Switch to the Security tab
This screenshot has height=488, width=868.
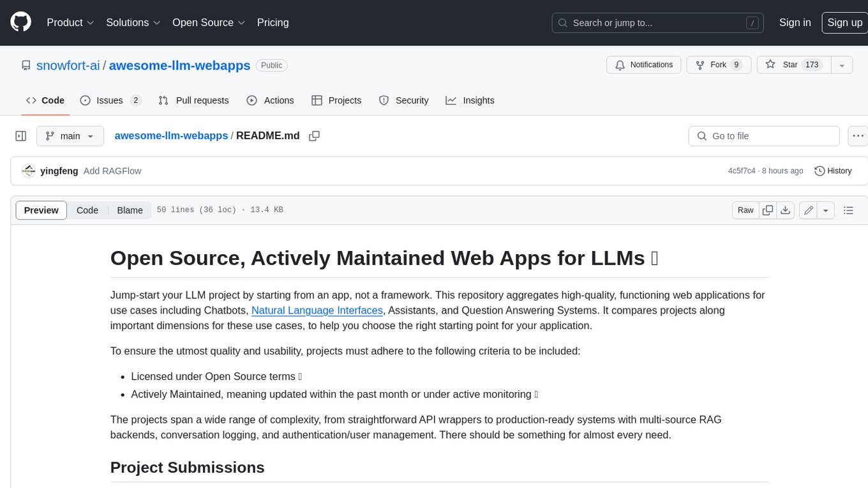pyautogui.click(x=403, y=100)
